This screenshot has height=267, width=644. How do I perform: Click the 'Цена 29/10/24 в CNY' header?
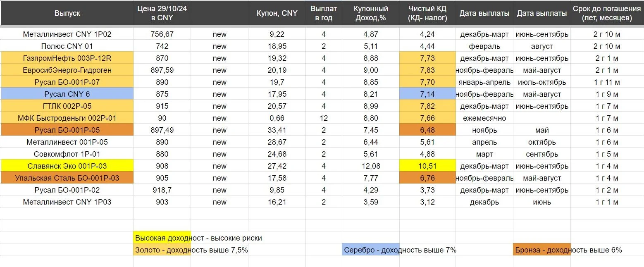click(162, 13)
